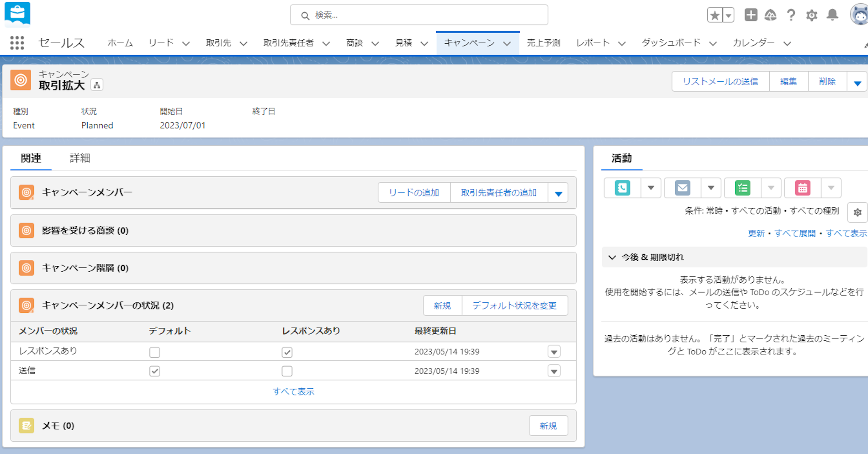The width and height of the screenshot is (868, 454).
Task: Collapse the 今後 & 期限切れ section
Action: 612,257
